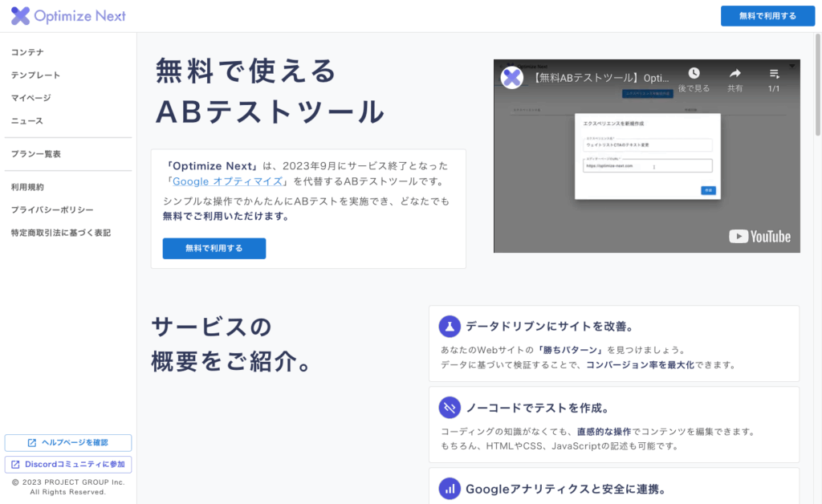Click the © 2023 PROJECT GROUP Inc. text
Viewport: 822px width, 504px height.
point(68,482)
